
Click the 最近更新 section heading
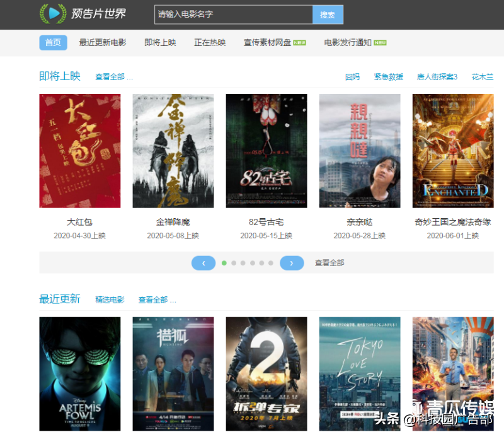click(x=60, y=299)
